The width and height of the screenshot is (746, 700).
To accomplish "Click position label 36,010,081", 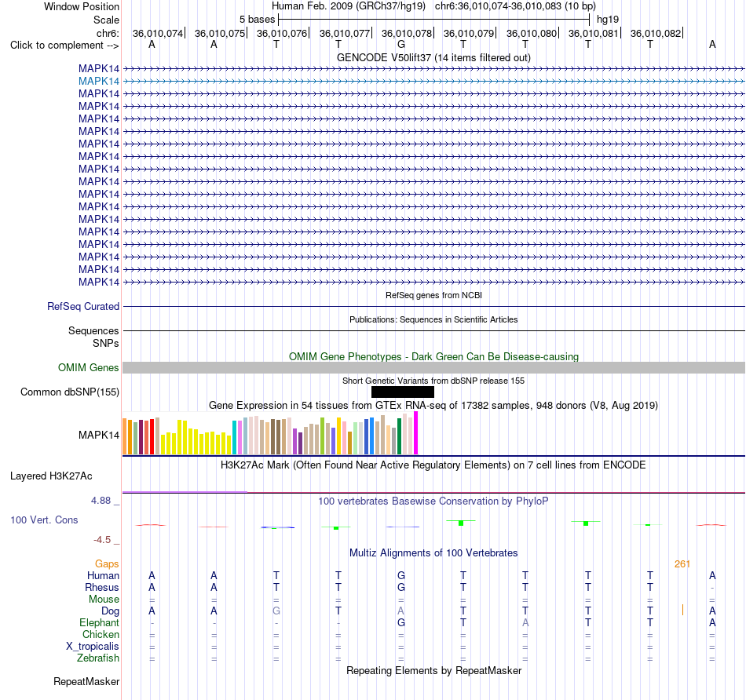I will (x=594, y=33).
